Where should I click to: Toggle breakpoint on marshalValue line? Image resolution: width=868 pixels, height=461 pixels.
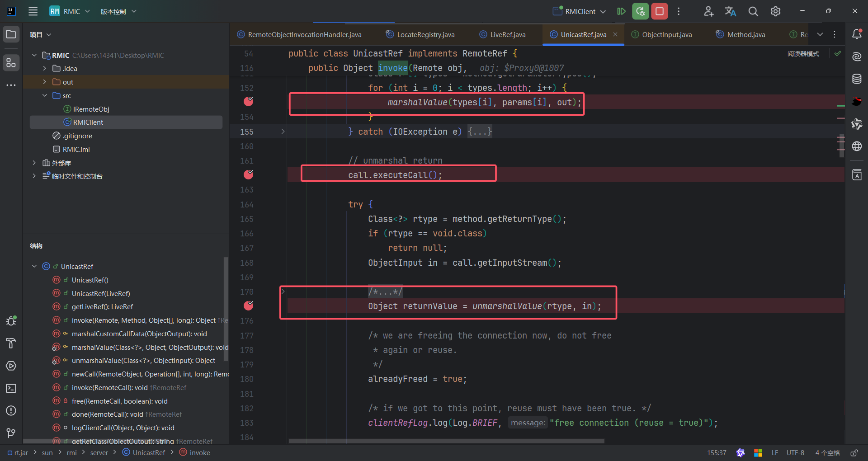click(x=249, y=101)
